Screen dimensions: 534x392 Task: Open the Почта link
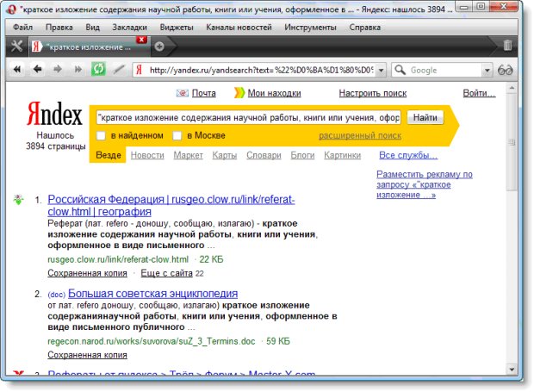(x=203, y=93)
